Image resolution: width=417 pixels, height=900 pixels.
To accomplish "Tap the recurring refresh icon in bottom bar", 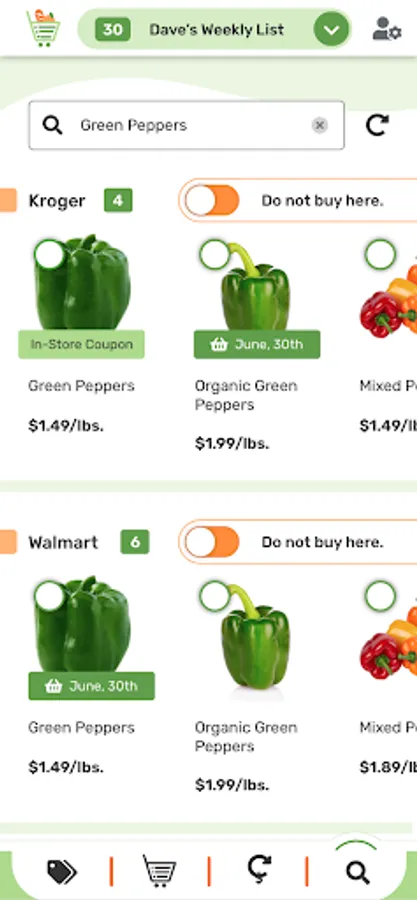I will pyautogui.click(x=259, y=871).
